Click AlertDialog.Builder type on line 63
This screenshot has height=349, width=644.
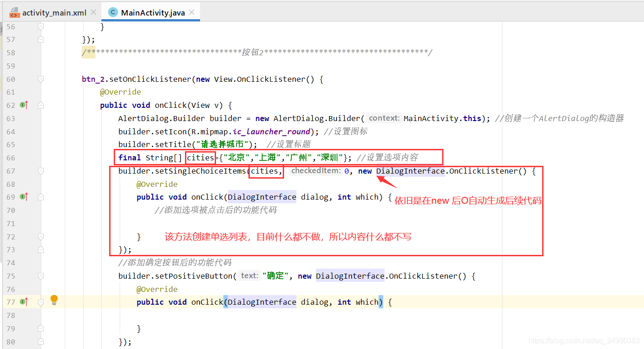tap(162, 118)
